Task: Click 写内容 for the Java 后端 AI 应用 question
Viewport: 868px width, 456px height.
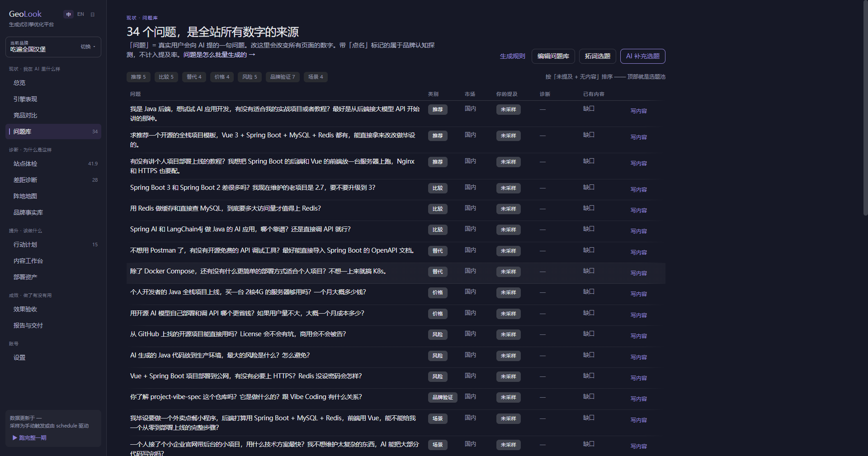Action: (x=638, y=111)
